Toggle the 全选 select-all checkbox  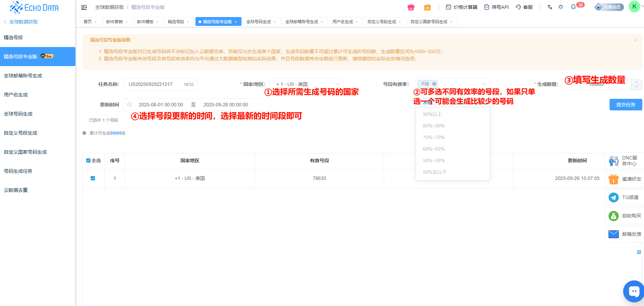click(x=89, y=160)
